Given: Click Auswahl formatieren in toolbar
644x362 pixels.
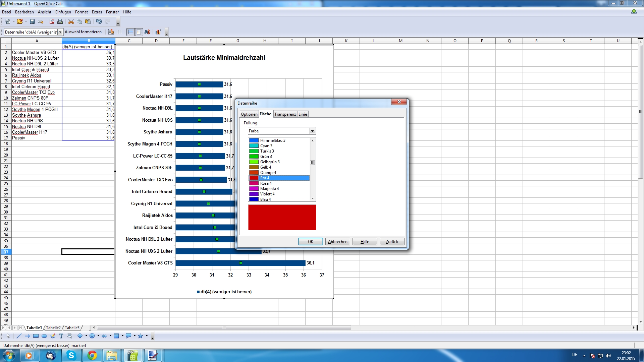Looking at the screenshot, I should (83, 32).
